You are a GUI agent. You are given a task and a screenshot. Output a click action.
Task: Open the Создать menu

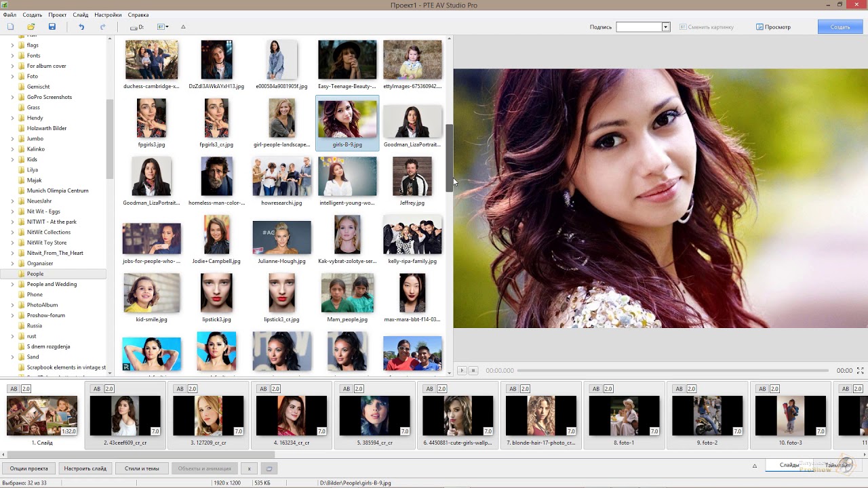tap(32, 15)
